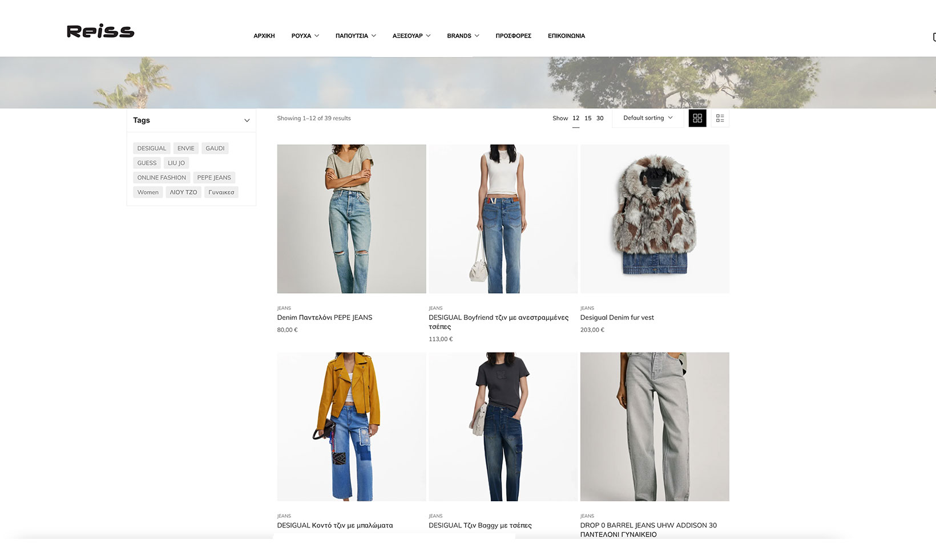Toggle the DESIGUAL tag filter
Viewport: 936px width, 560px height.
pos(151,148)
